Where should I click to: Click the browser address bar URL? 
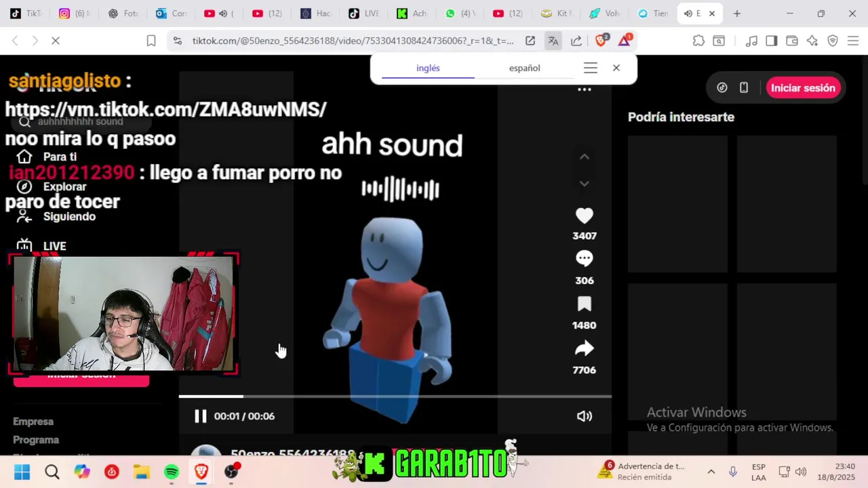click(x=353, y=41)
